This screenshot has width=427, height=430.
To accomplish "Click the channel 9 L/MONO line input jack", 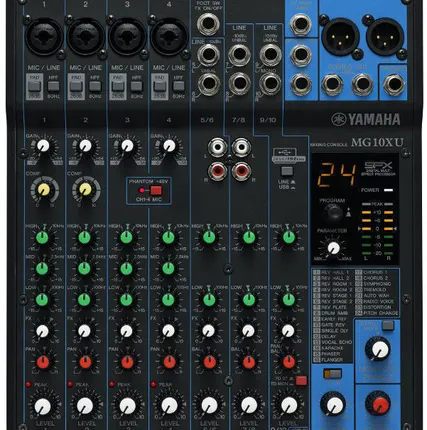I will click(x=270, y=54).
